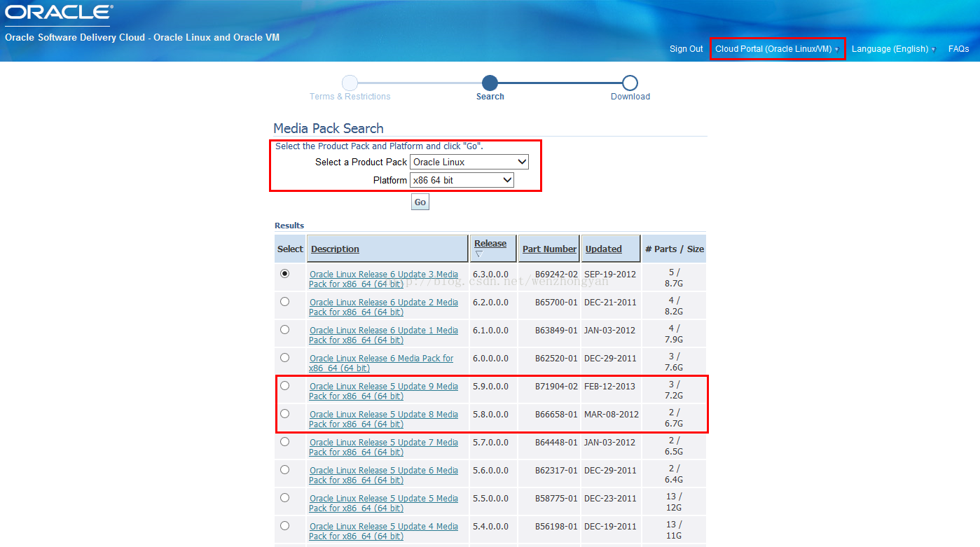Select Release 5 Update 9 radio button

284,386
